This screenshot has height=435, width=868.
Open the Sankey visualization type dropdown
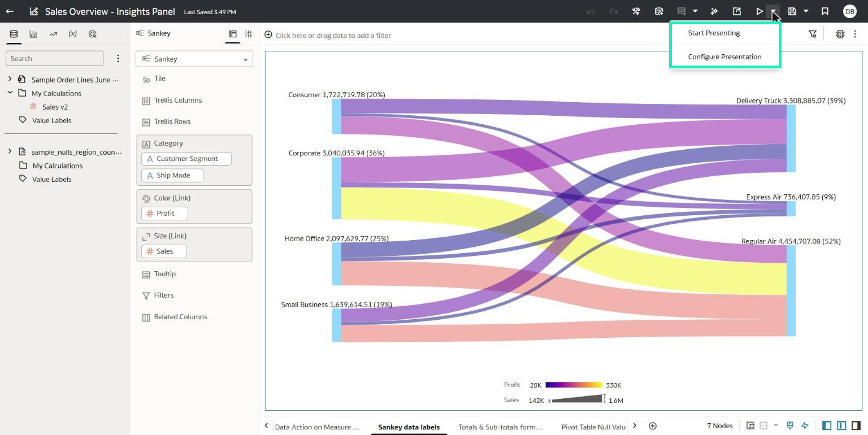194,59
